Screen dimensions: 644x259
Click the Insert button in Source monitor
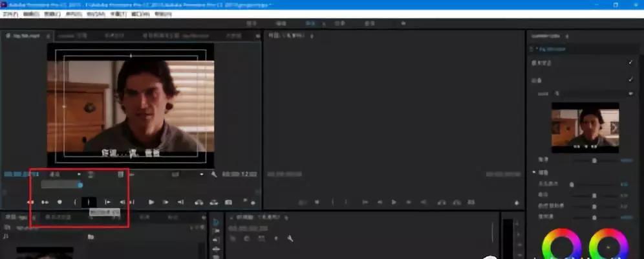tap(199, 202)
